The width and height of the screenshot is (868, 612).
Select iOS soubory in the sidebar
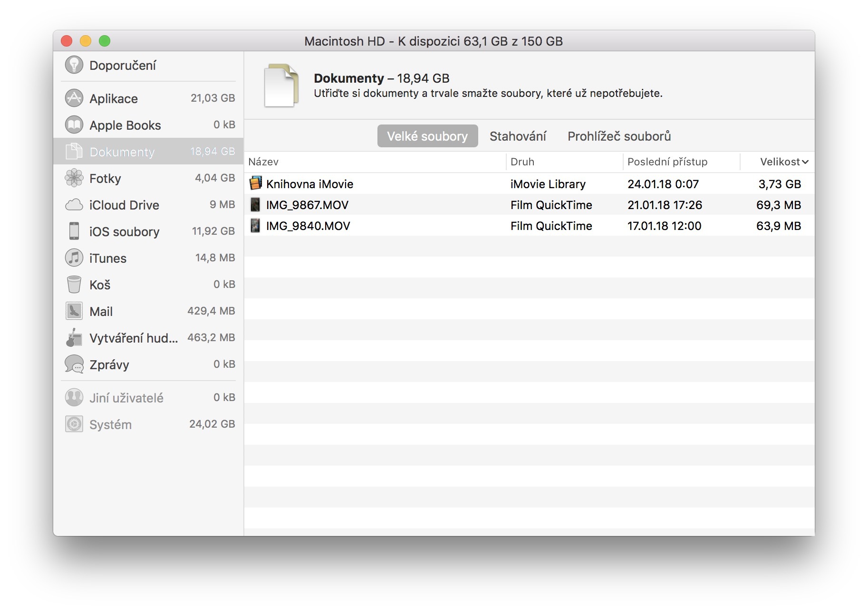[x=148, y=231]
